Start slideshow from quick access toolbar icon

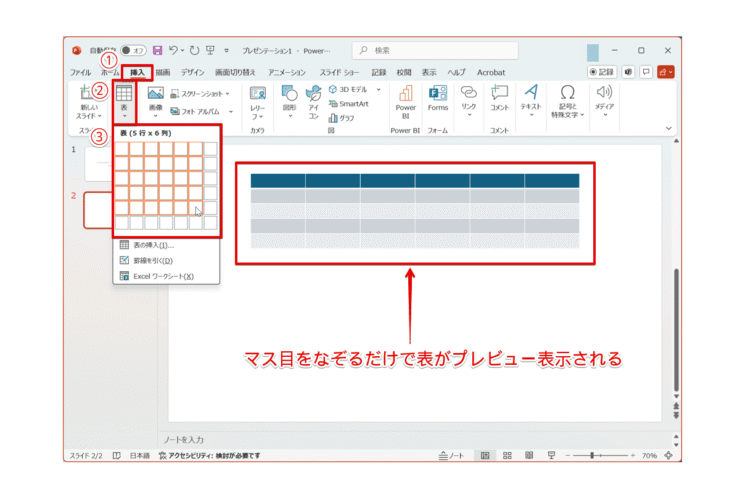click(210, 50)
